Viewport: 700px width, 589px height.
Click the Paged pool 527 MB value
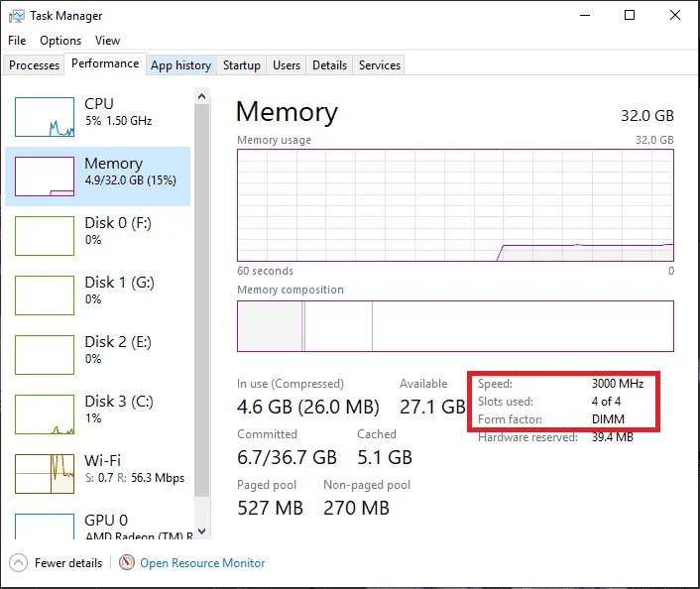[x=270, y=508]
